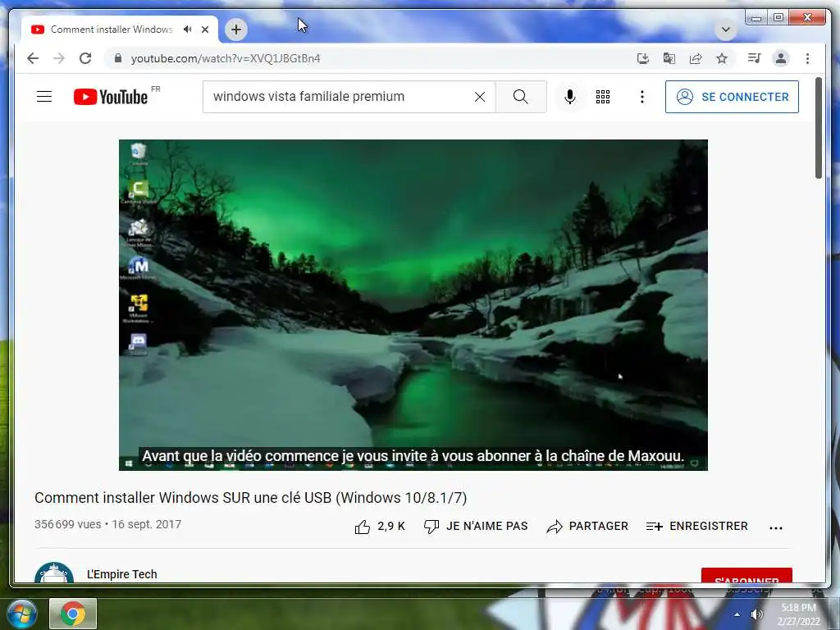Click the browser forward arrow
The height and width of the screenshot is (630, 840).
click(59, 58)
